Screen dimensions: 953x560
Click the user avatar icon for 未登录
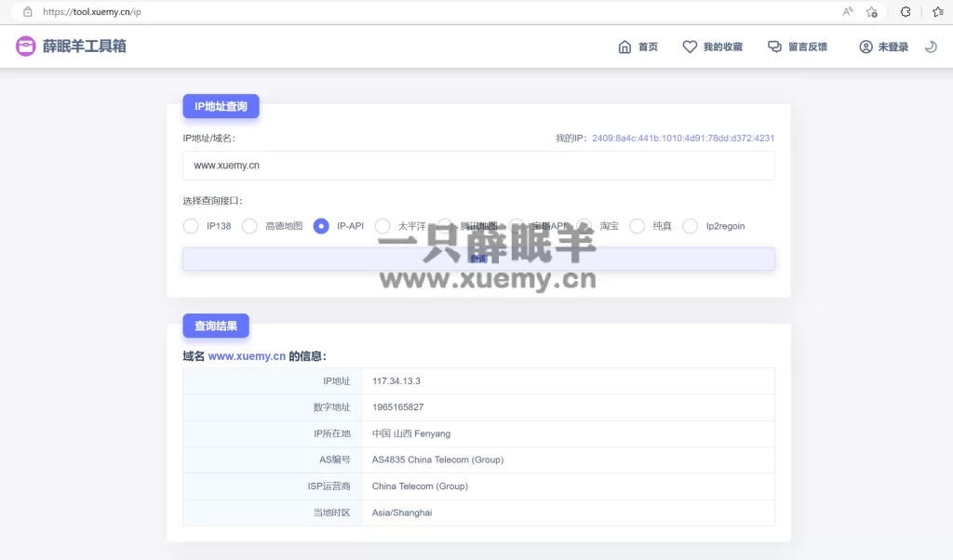pos(866,47)
